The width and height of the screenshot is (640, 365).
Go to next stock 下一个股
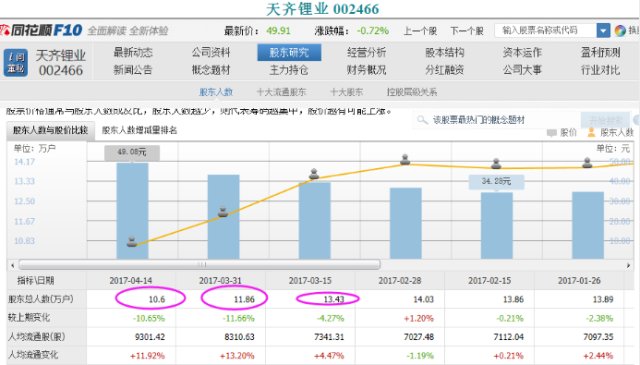pos(467,31)
